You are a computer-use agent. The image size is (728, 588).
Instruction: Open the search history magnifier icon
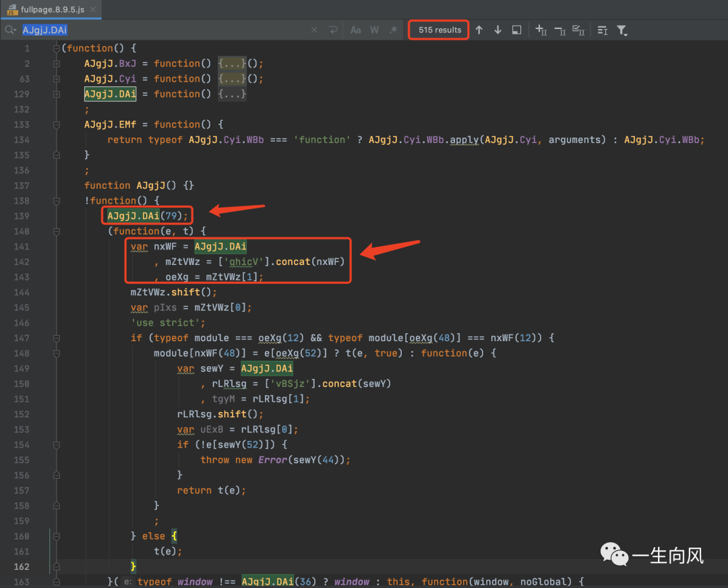[10, 30]
